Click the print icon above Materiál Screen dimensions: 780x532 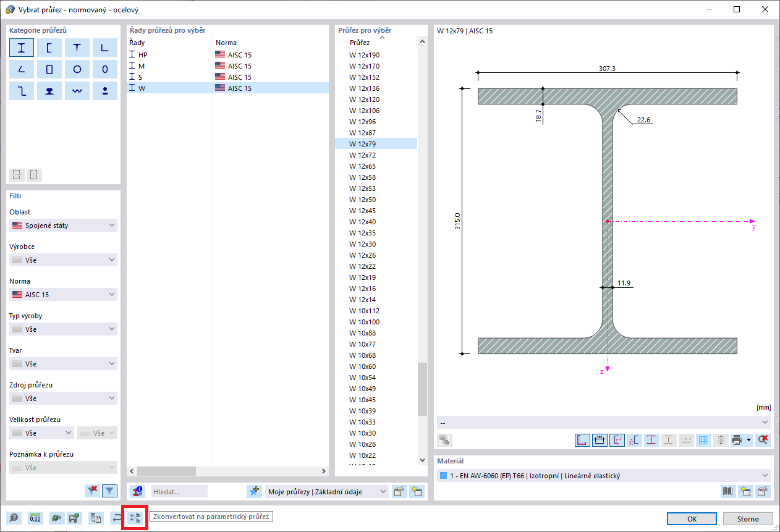[737, 440]
